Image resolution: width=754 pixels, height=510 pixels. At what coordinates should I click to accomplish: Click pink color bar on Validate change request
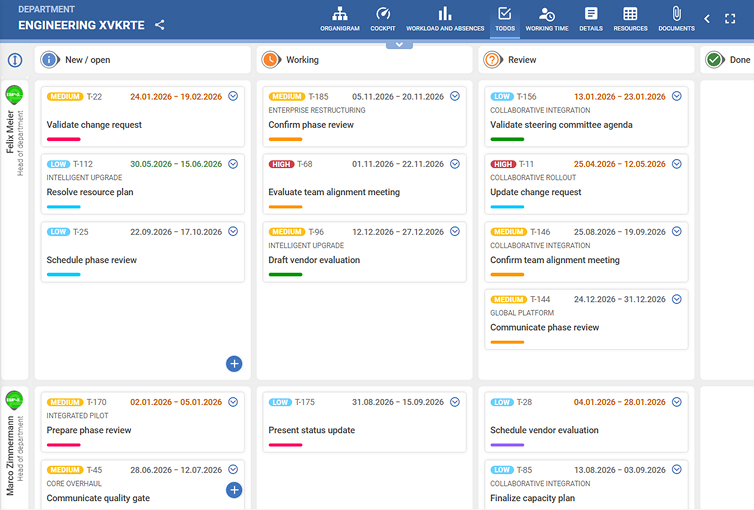(x=63, y=139)
